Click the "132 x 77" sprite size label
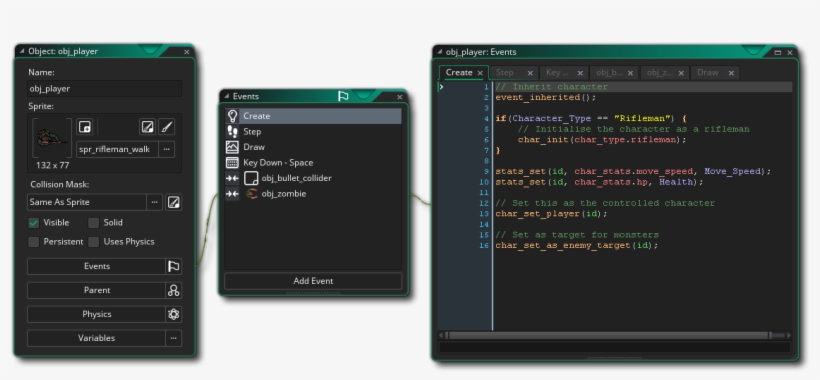 pos(52,165)
